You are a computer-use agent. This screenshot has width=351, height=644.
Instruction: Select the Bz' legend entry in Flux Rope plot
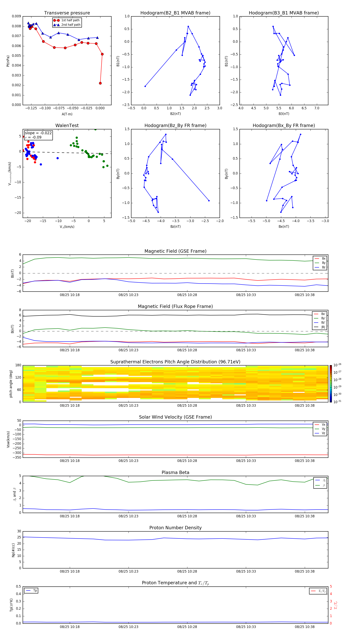(x=320, y=323)
